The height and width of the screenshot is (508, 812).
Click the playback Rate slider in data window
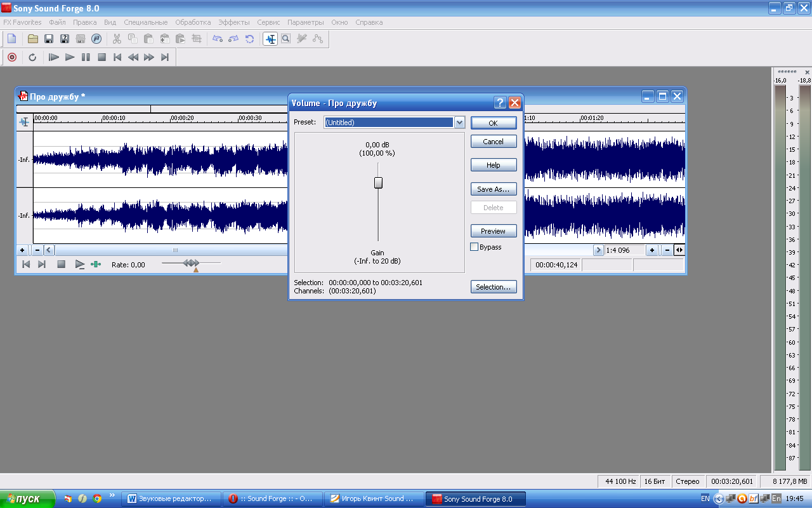[x=191, y=263]
